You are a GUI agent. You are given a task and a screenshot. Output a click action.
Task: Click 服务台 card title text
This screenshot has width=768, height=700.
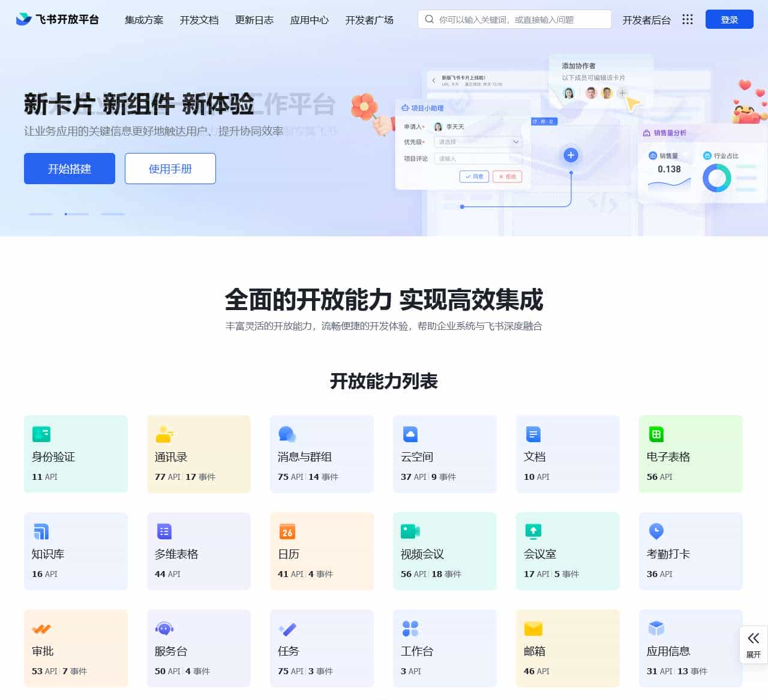tap(171, 651)
